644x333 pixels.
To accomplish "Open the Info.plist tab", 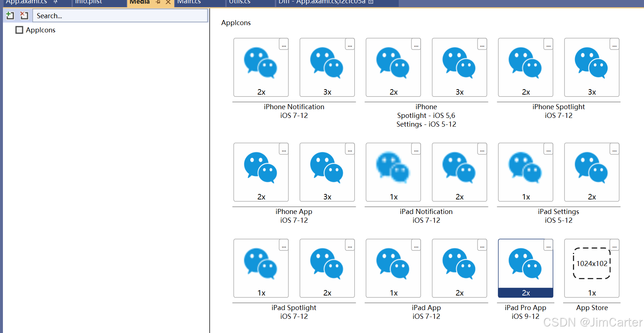I will [89, 2].
